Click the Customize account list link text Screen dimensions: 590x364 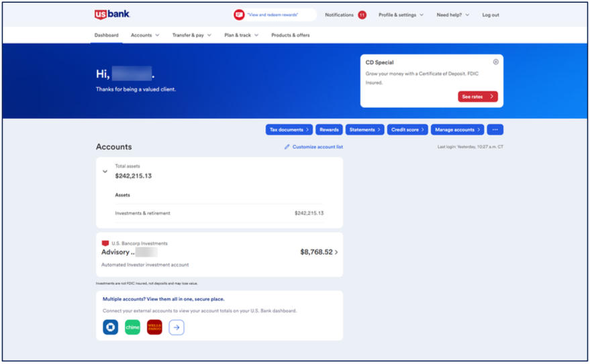pos(317,147)
